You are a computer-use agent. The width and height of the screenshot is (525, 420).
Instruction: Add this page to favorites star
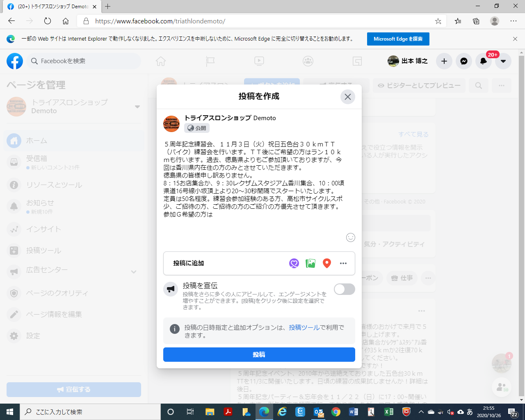[438, 21]
